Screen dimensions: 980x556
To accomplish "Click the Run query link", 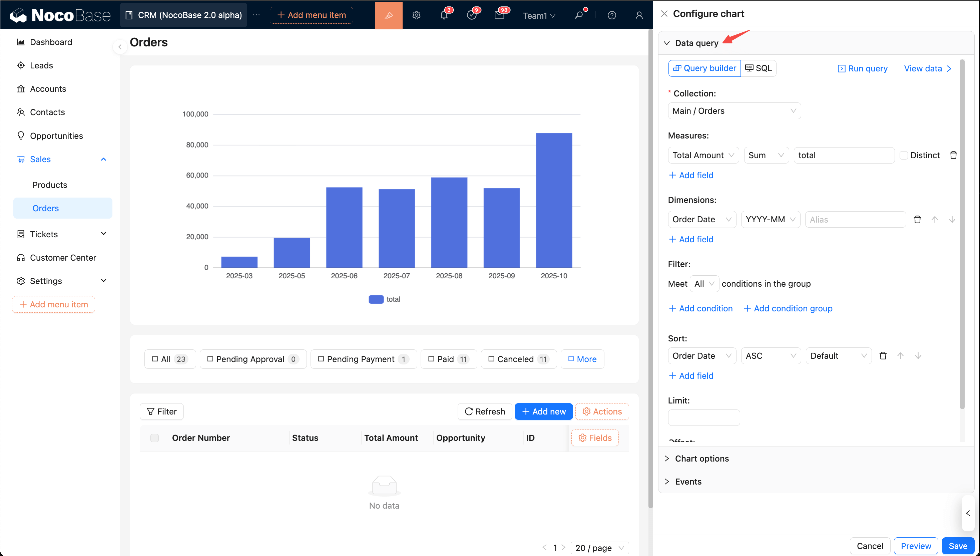I will pyautogui.click(x=863, y=68).
